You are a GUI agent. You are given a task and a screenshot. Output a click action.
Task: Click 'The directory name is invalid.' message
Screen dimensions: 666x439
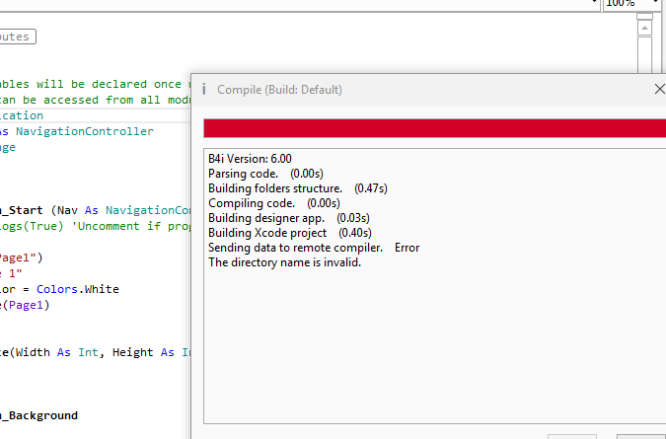tap(284, 263)
